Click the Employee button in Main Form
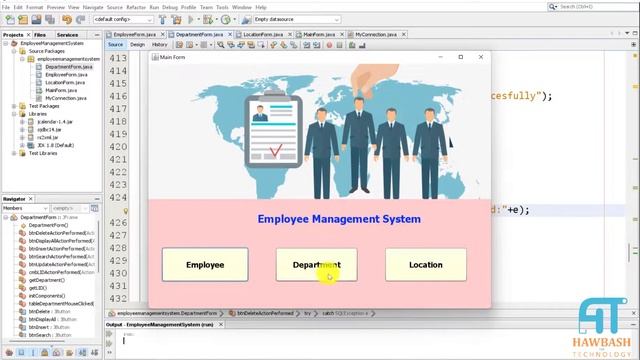The width and height of the screenshot is (640, 360). tap(205, 264)
